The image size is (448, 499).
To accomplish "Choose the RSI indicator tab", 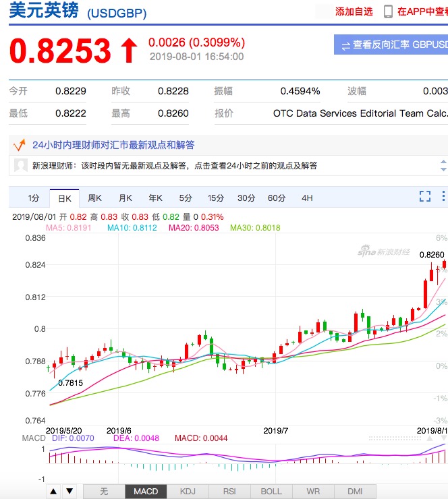I will (229, 492).
